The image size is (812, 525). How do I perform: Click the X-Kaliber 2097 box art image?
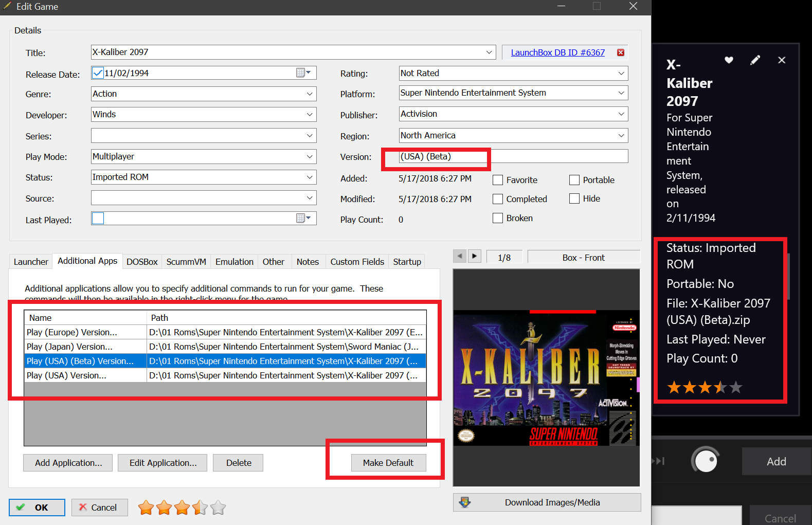coord(546,378)
